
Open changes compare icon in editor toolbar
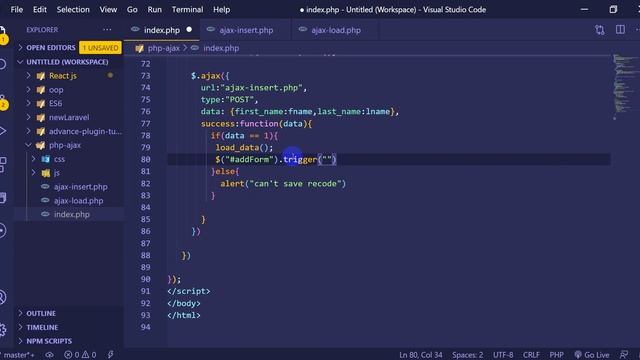pyautogui.click(x=599, y=30)
